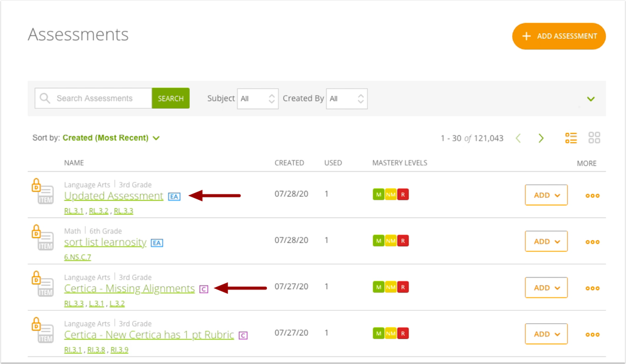Open more options for Updated Assessment
Image resolution: width=626 pixels, height=364 pixels.
click(x=592, y=195)
